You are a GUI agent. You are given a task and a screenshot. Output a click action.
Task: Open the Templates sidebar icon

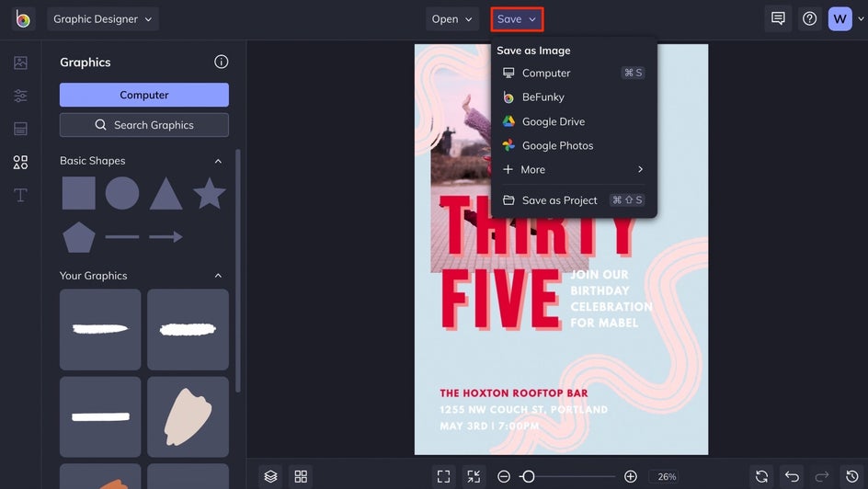pos(20,129)
